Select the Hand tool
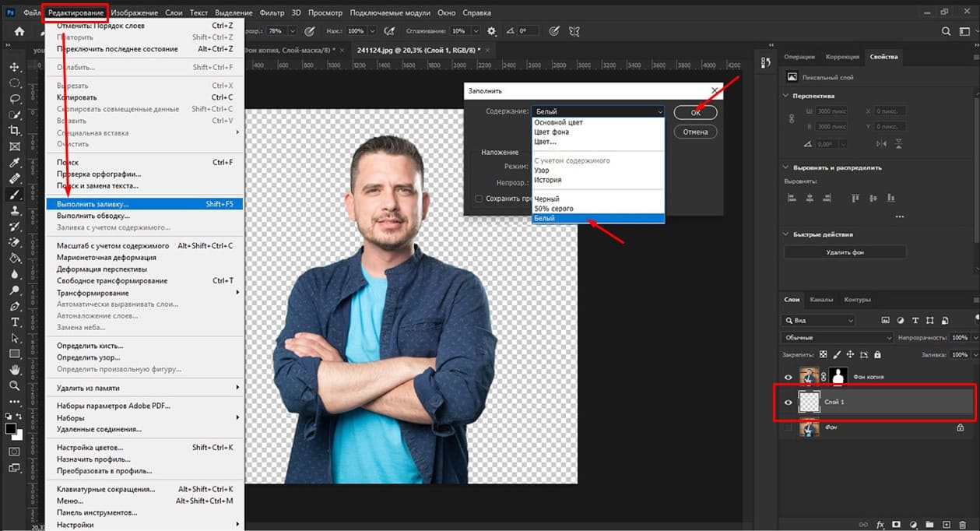980x531 pixels. (x=14, y=370)
